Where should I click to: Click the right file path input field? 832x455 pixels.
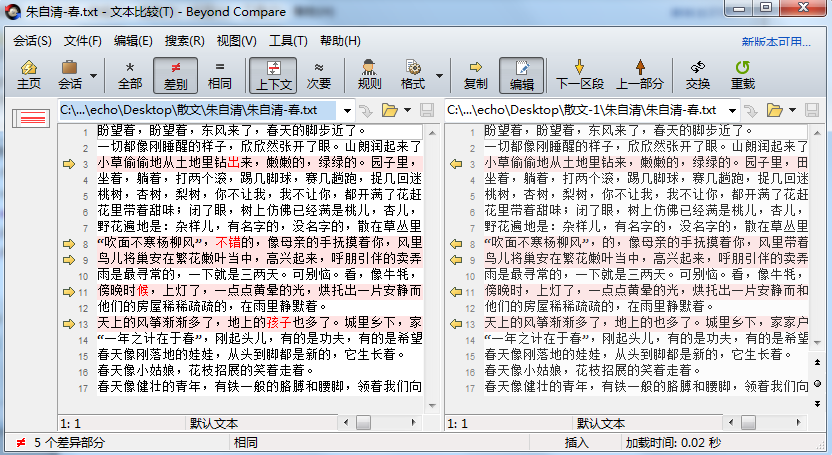pos(585,110)
